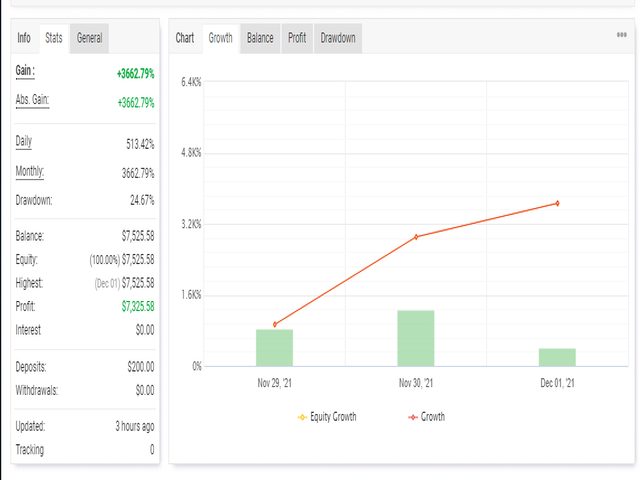Screen dimensions: 640x480
Task: Select the Growth tab
Action: pyautogui.click(x=220, y=38)
